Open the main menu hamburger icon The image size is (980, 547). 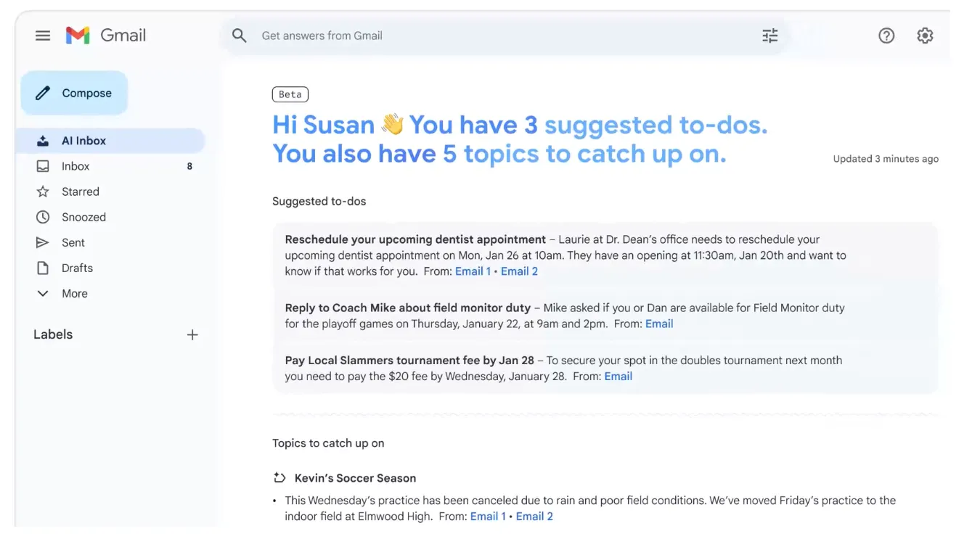point(43,36)
